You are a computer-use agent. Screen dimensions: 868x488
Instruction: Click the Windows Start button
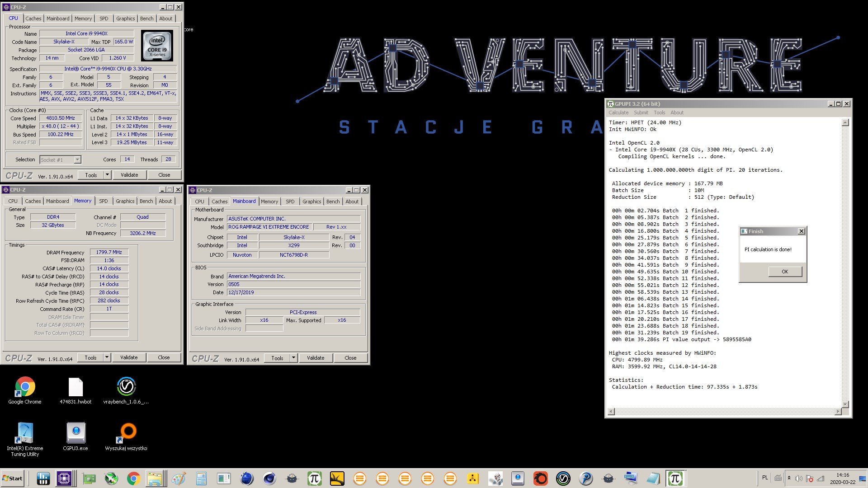coord(13,479)
